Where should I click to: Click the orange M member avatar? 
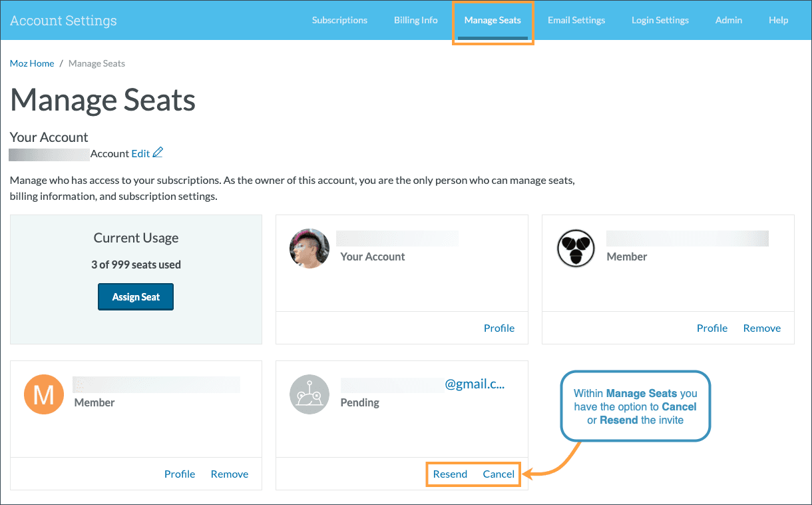[43, 394]
